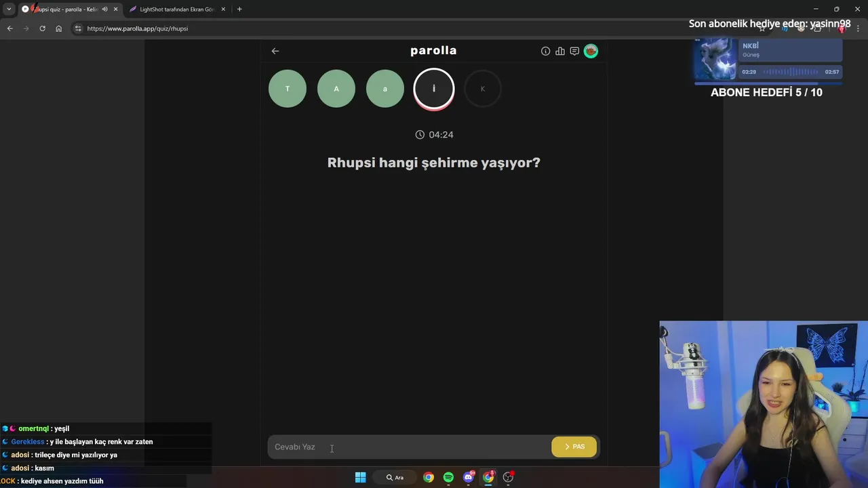Screen dimensions: 868x488
Task: Select the green lowercase a circle
Action: click(x=385, y=89)
